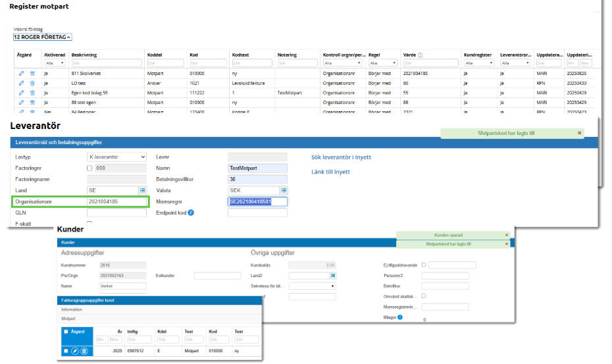Click the Bilagor count link 0
612x364 pixels.
tap(424, 319)
